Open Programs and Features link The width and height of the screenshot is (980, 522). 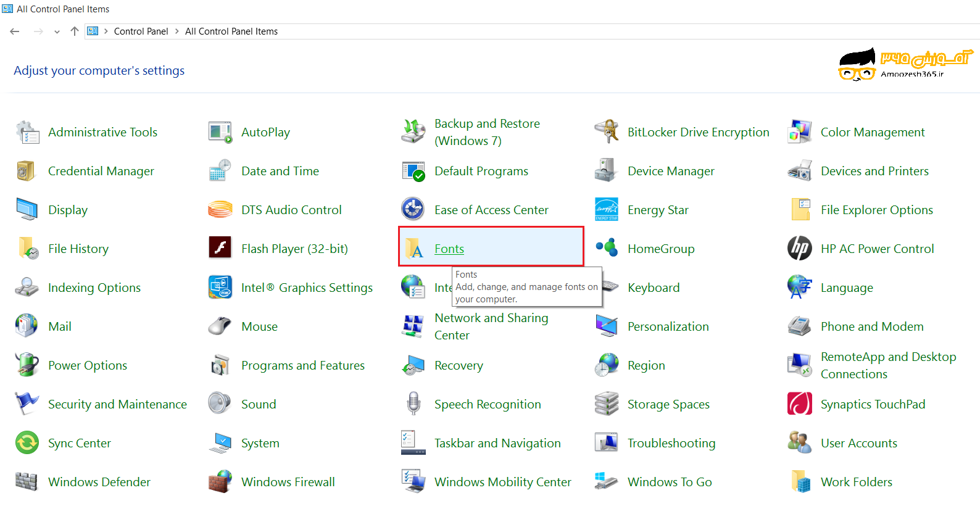(x=303, y=365)
